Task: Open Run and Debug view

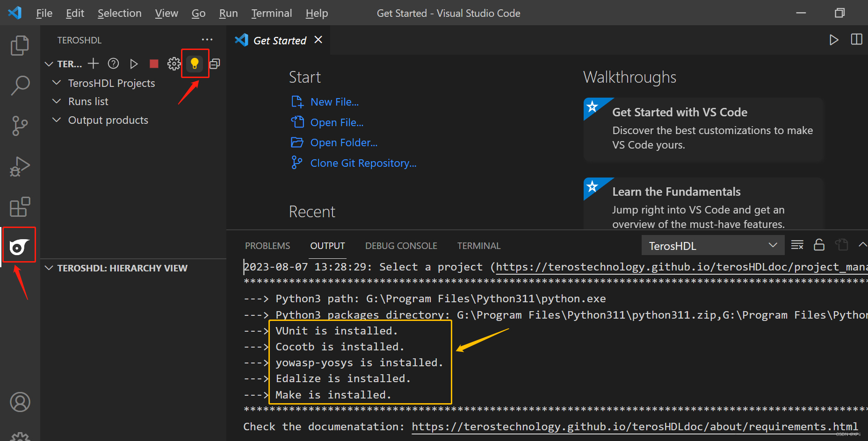Action: (x=20, y=167)
